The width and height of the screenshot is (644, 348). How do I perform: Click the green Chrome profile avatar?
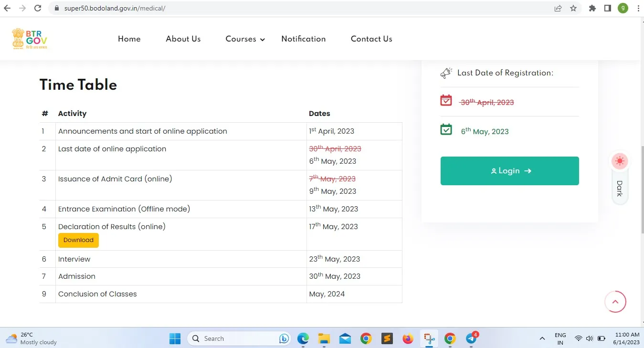(x=623, y=8)
